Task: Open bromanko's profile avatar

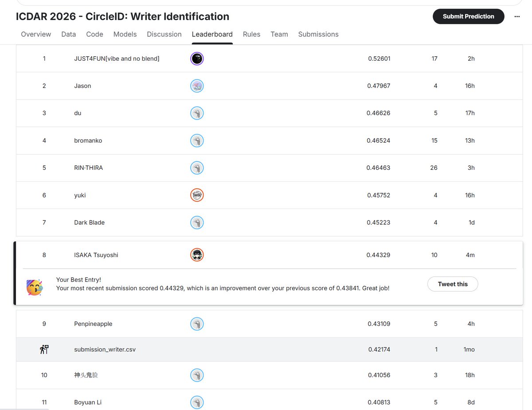Action: 197,141
